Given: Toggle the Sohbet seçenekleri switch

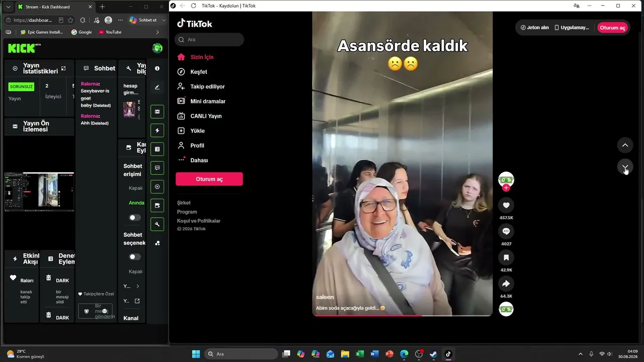Looking at the screenshot, I should click(x=135, y=257).
